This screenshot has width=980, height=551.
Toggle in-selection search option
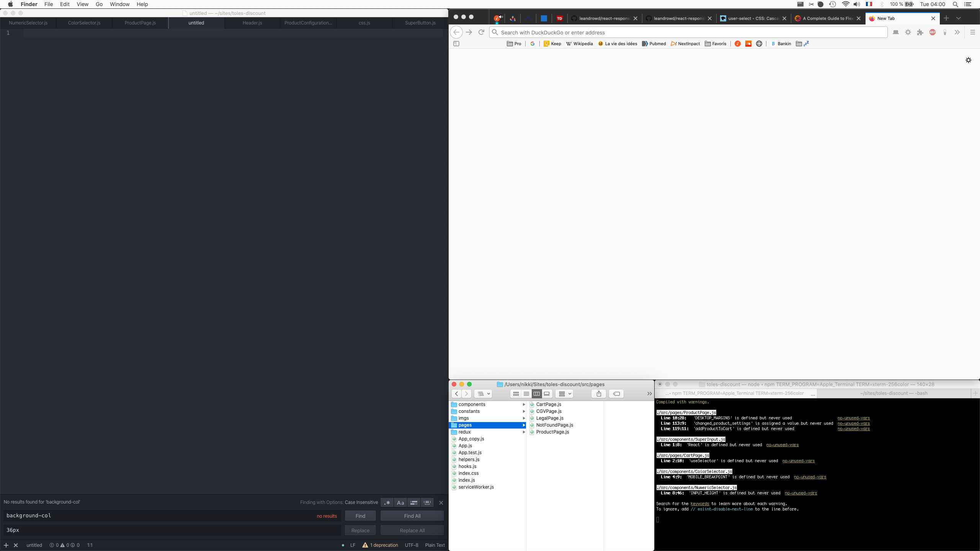tap(414, 502)
